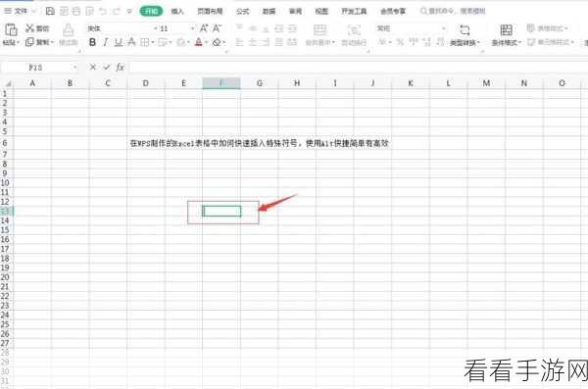Select column H header

pyautogui.click(x=297, y=83)
